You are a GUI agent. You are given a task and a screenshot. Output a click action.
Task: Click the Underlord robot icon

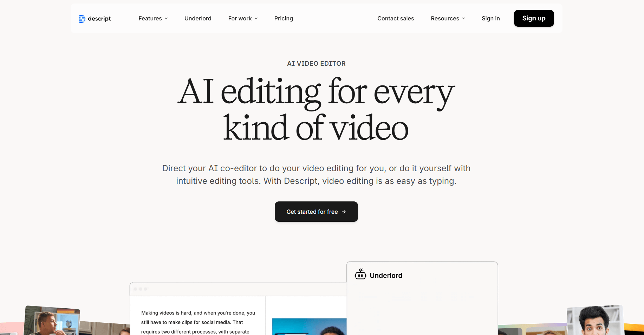click(360, 274)
